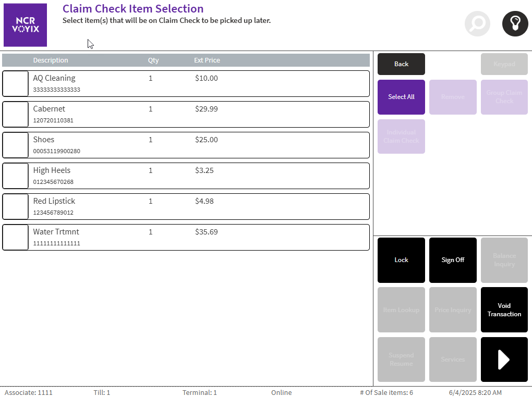
Task: Tap the Sign Off icon button
Action: pyautogui.click(x=452, y=260)
